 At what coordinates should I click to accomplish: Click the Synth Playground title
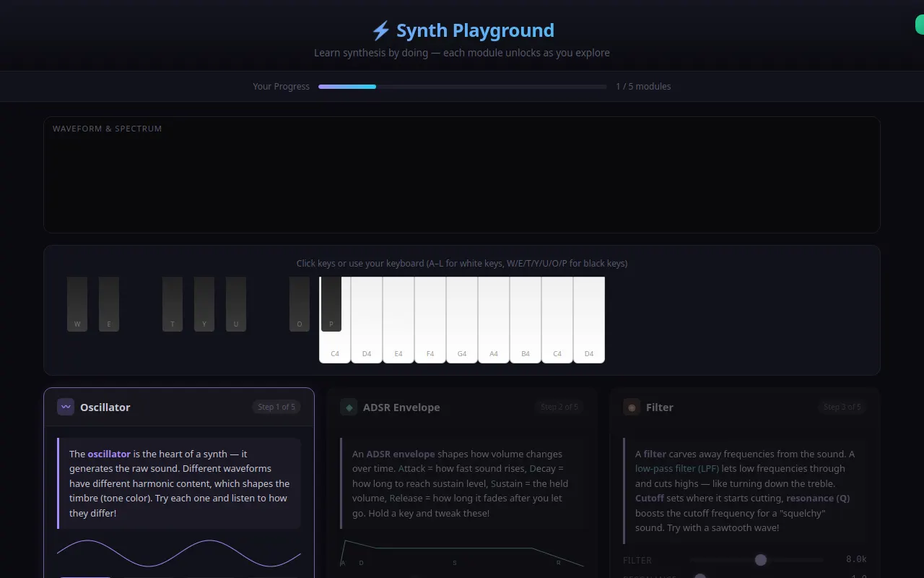pyautogui.click(x=462, y=30)
